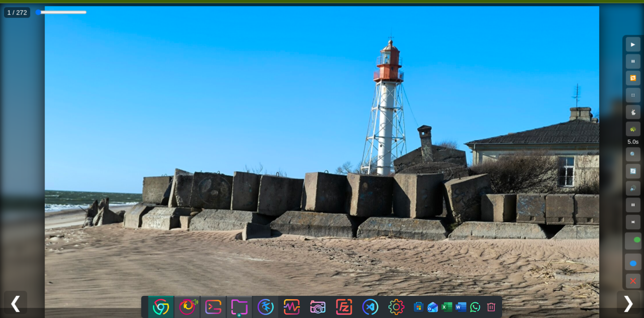
Task: Enter fullscreen with the corner-brackets icon
Action: [x=633, y=95]
